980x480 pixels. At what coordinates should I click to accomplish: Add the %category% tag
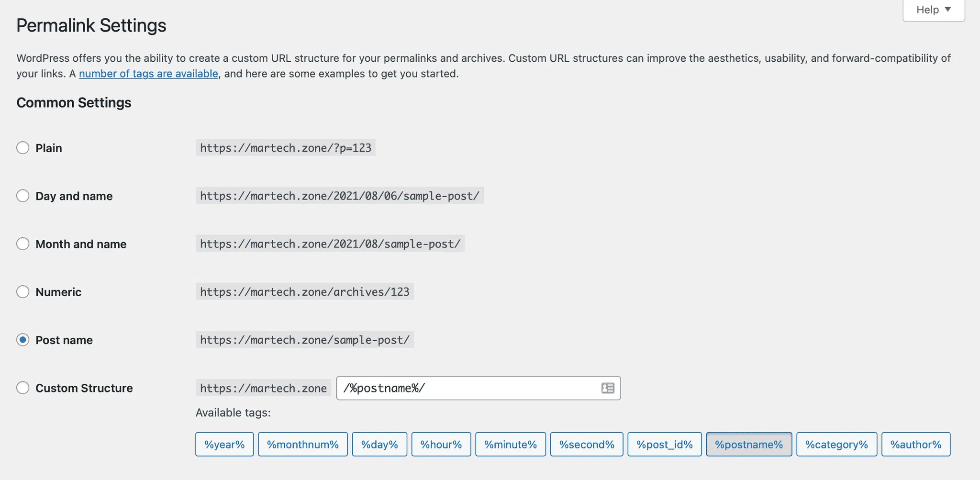click(x=836, y=445)
